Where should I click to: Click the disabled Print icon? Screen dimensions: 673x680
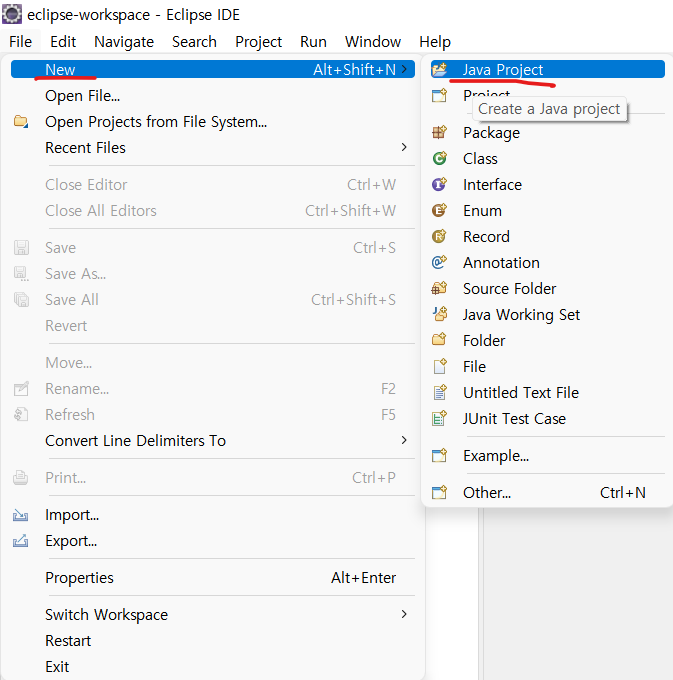point(21,477)
